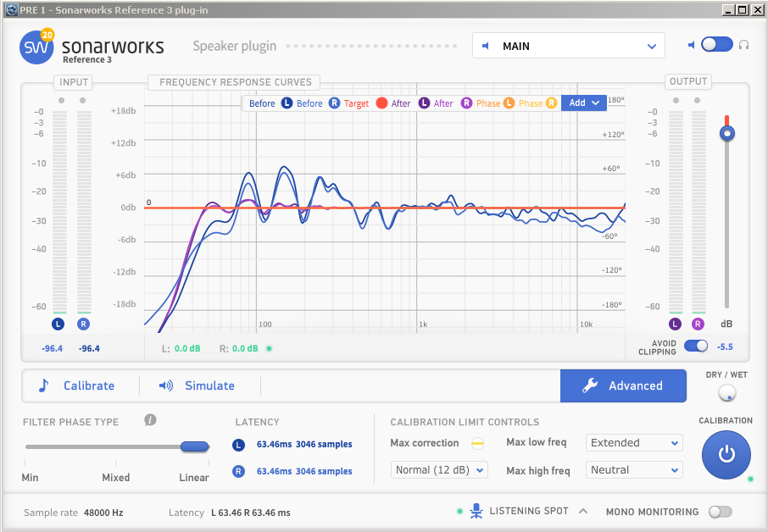Viewport: 768px width, 532px height.
Task: Toggle the Before L curve legend icon
Action: tap(287, 103)
